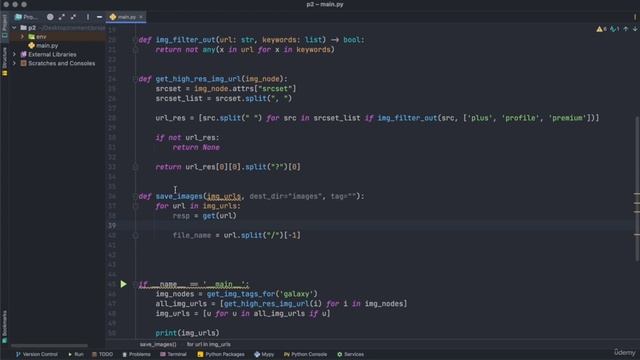Collapse the p2 project root
The width and height of the screenshot is (640, 360).
(x=14, y=28)
